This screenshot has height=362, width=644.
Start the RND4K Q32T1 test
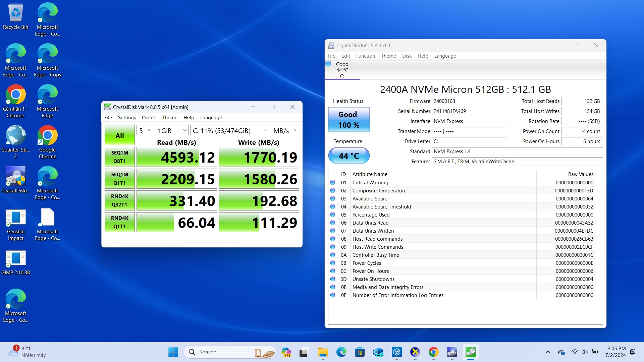(120, 200)
